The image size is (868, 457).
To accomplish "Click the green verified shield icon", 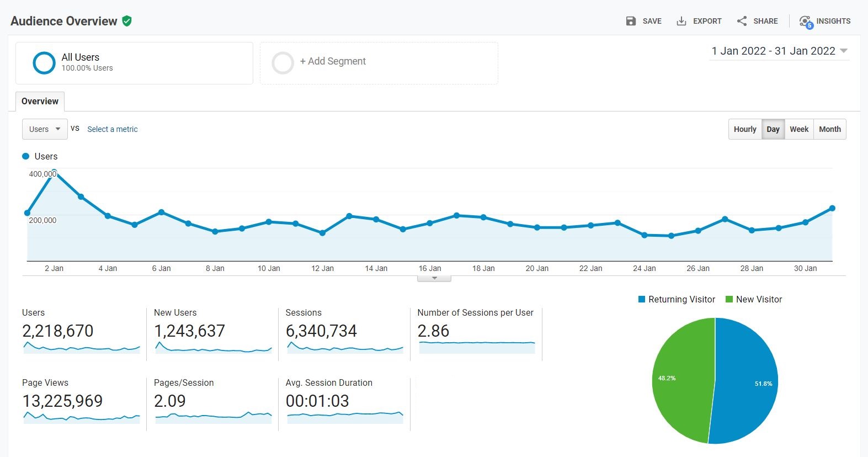I will pyautogui.click(x=127, y=21).
